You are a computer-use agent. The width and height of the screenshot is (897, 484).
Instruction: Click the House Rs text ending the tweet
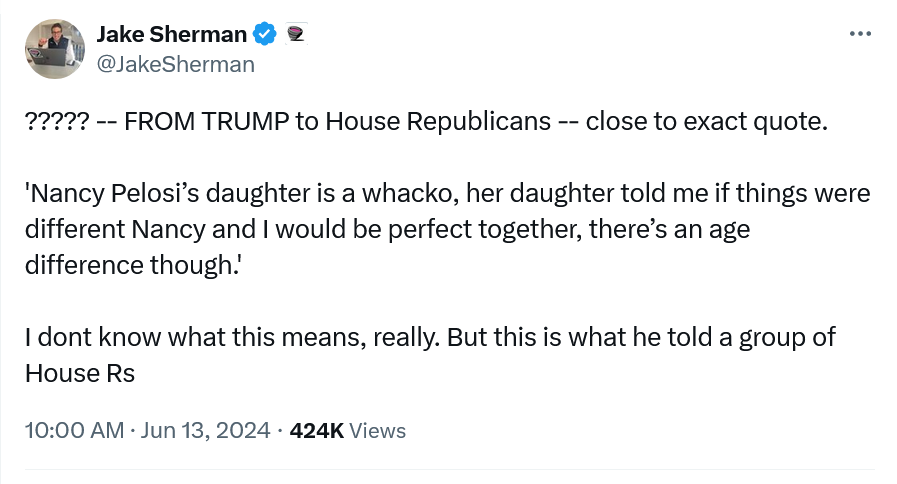point(79,373)
